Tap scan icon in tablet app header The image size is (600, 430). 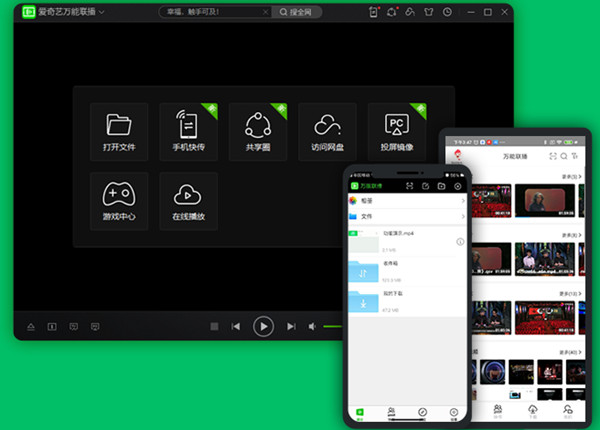point(553,156)
